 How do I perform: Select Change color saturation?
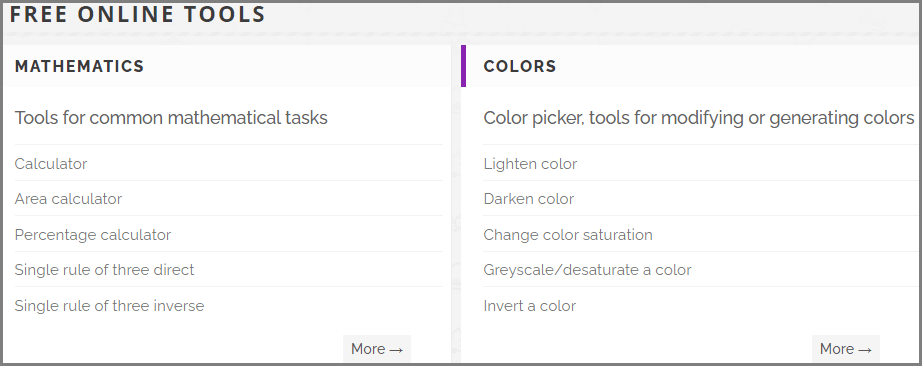point(568,235)
